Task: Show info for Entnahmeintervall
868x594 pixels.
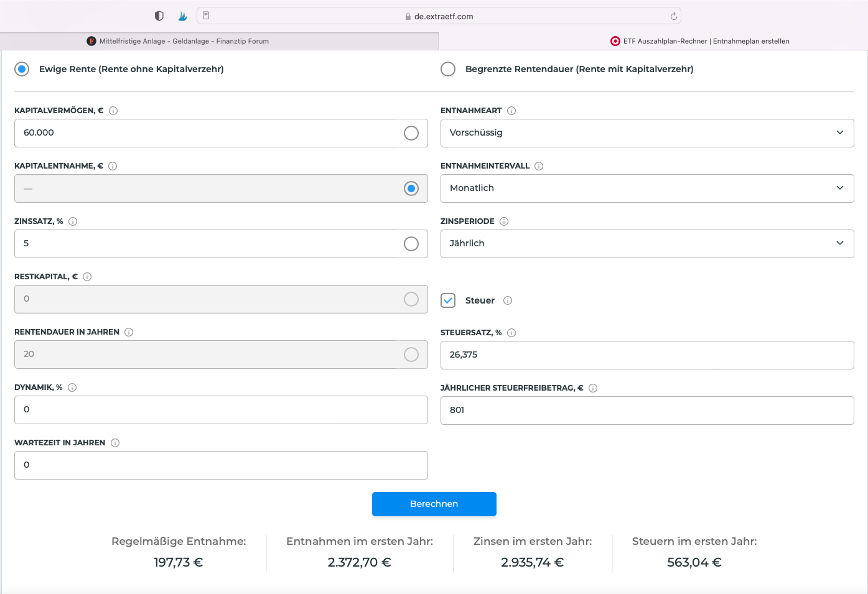Action: click(x=539, y=166)
